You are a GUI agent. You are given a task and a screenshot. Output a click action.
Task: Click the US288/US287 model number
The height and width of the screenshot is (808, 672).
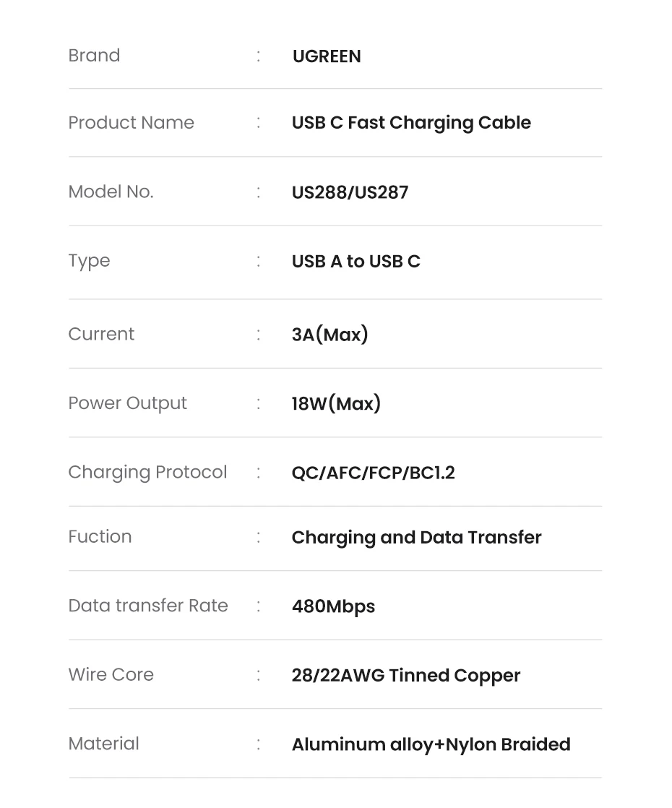click(350, 192)
